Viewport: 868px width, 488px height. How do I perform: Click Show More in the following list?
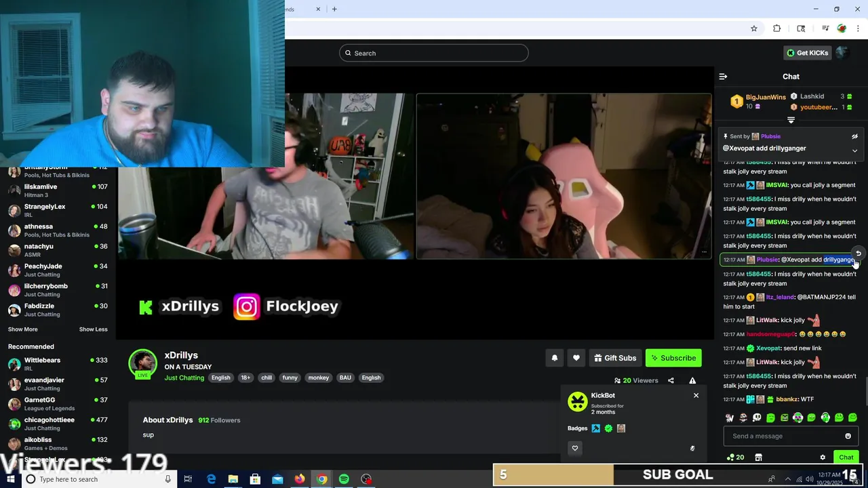pyautogui.click(x=23, y=329)
